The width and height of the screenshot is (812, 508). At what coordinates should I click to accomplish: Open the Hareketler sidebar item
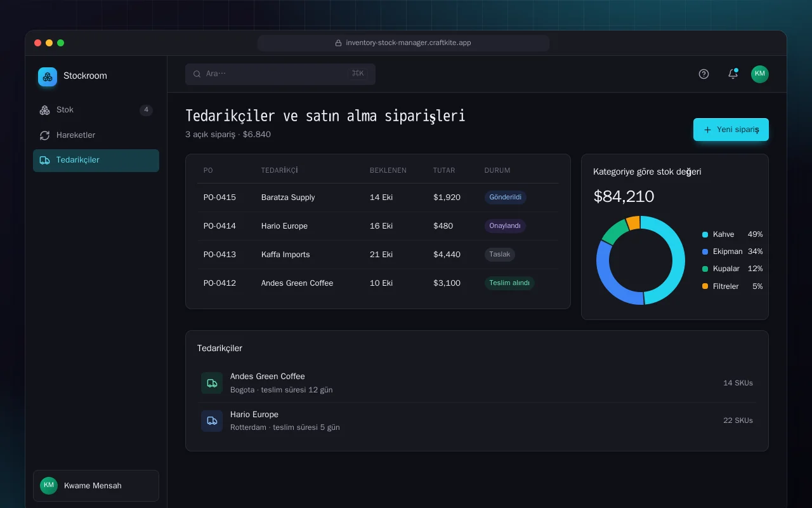[96, 135]
